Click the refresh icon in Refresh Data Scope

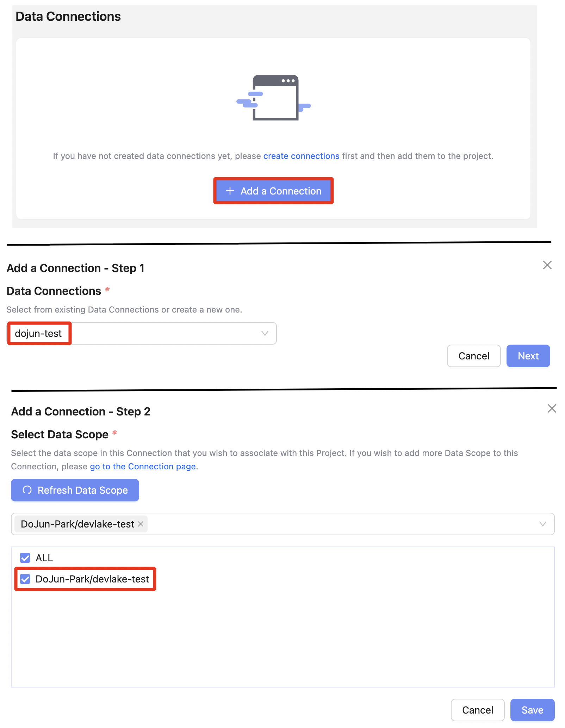click(27, 490)
